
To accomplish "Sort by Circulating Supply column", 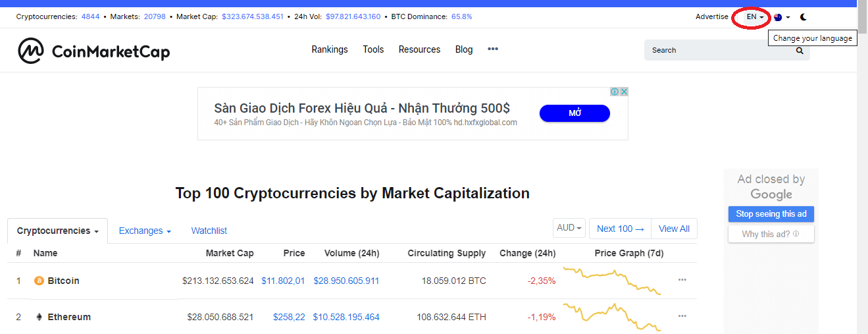I will [x=447, y=253].
